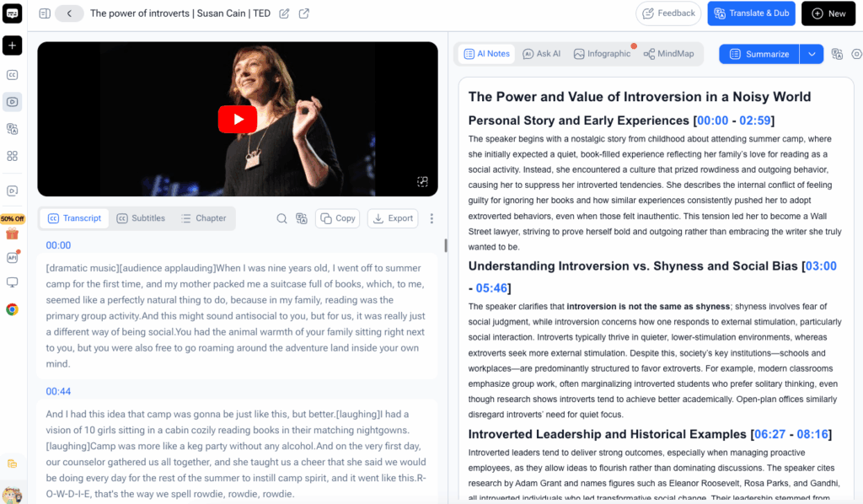
Task: Click the translate icon next to transcript search
Action: coord(302,218)
